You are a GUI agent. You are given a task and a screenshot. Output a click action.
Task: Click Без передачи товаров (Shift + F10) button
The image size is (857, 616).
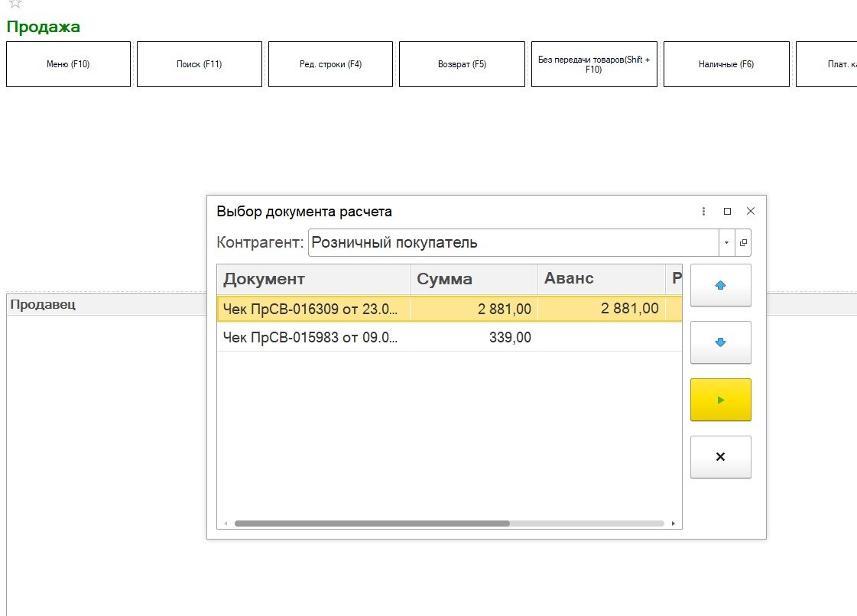click(594, 64)
